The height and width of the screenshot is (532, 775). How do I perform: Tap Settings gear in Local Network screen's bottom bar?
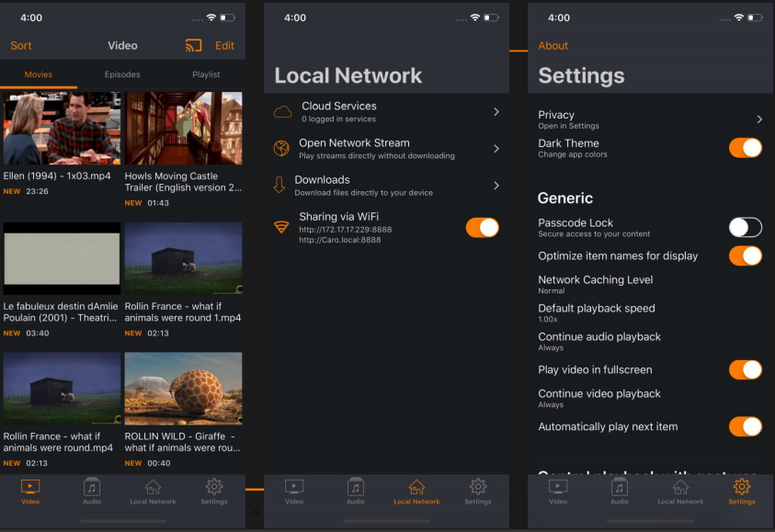point(478,487)
